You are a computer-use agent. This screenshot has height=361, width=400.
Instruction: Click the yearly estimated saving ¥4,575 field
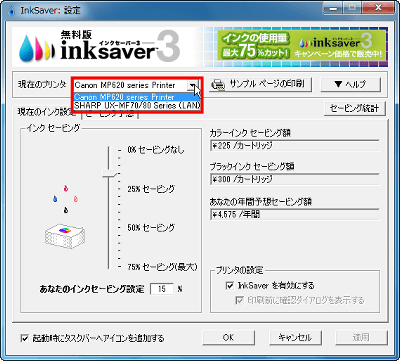coord(295,214)
